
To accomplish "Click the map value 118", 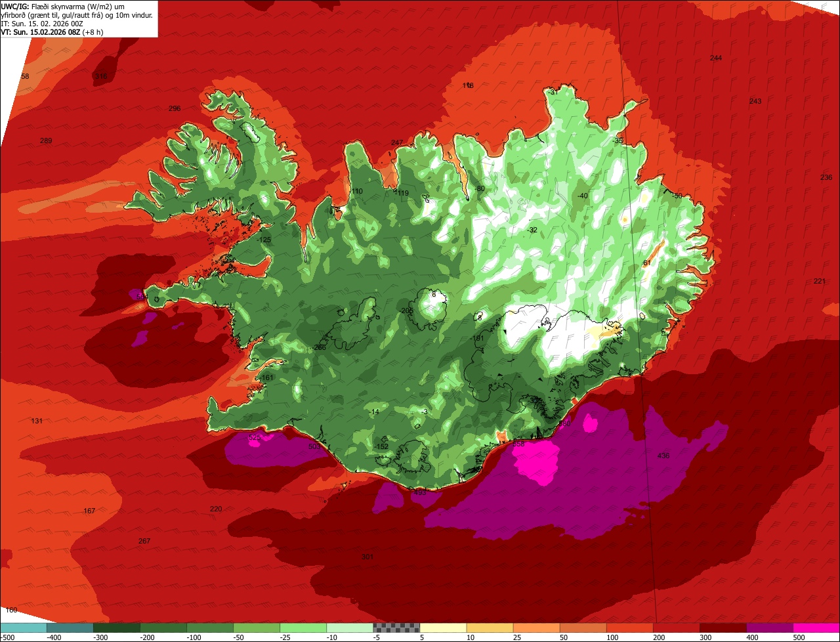I will coord(468,85).
